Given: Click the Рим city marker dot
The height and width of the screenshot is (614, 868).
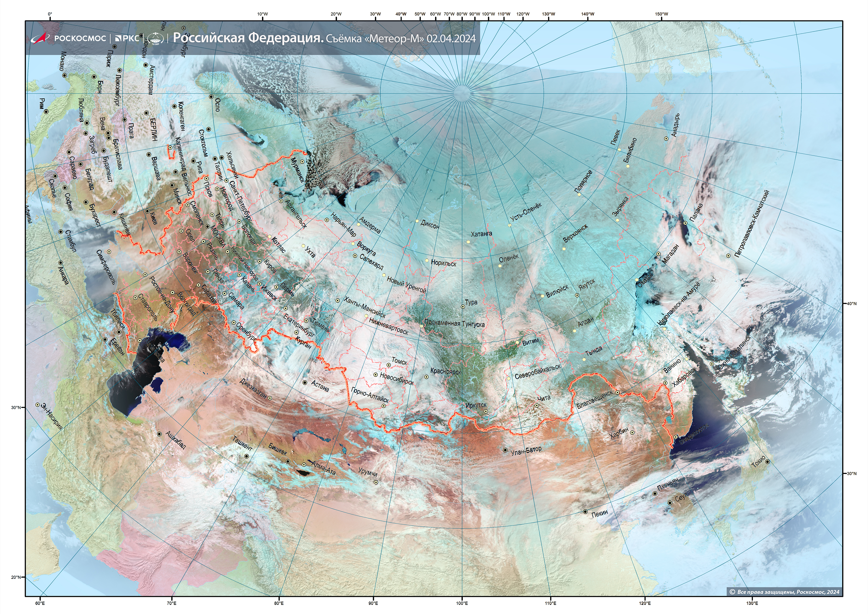Looking at the screenshot, I should [x=46, y=112].
